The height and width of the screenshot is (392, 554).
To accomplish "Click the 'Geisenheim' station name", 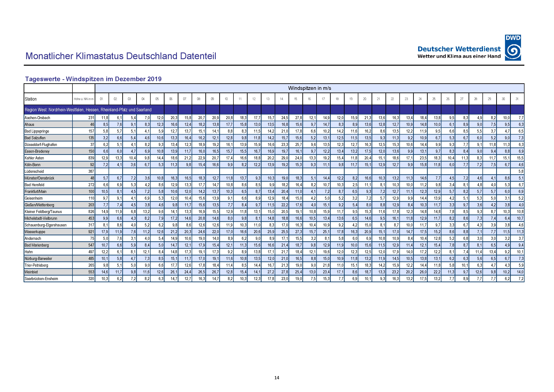I will (34, 198).
